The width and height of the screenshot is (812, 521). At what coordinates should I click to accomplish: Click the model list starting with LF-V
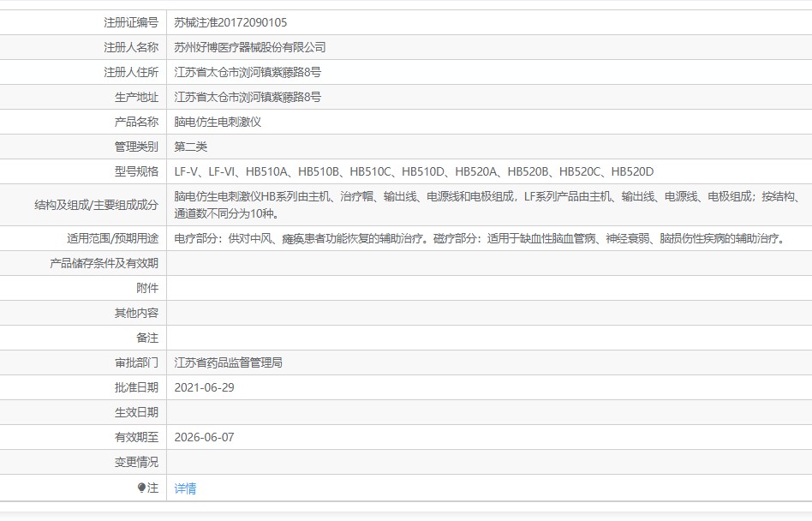coord(414,171)
